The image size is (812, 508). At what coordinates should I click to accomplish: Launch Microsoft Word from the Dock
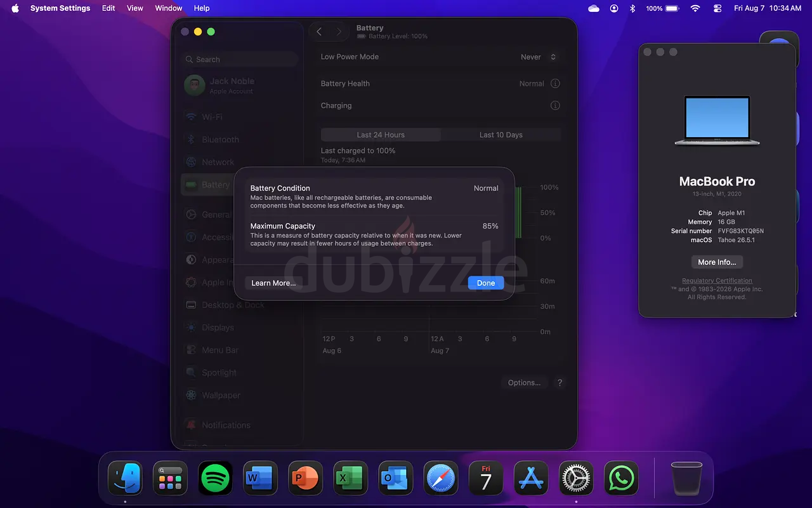coord(260,478)
